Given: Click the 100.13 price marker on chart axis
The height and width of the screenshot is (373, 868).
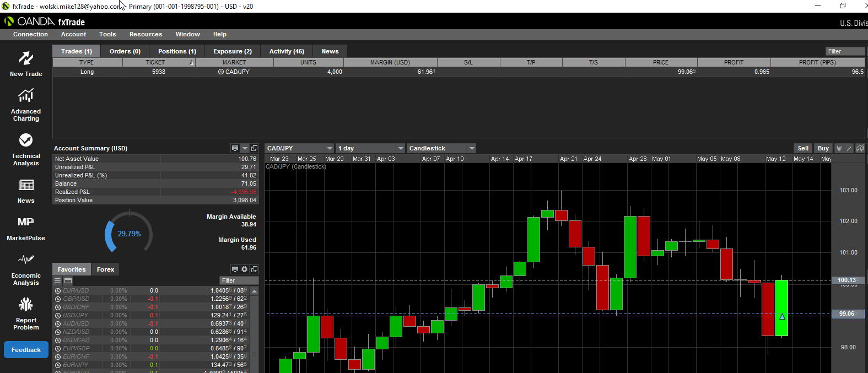Looking at the screenshot, I should pyautogui.click(x=847, y=280).
